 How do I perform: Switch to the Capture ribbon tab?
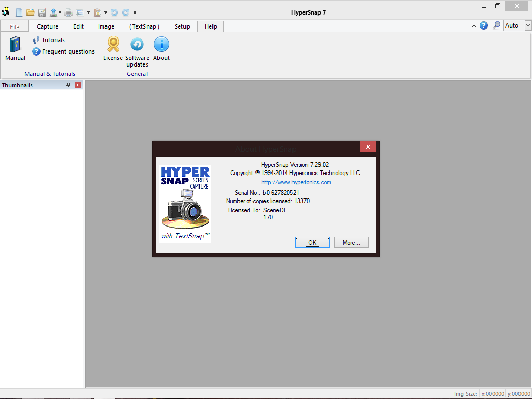point(47,26)
